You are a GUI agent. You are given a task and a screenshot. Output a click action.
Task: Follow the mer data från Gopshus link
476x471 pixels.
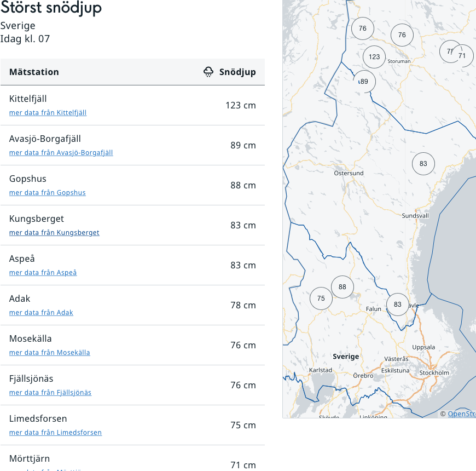click(x=47, y=193)
